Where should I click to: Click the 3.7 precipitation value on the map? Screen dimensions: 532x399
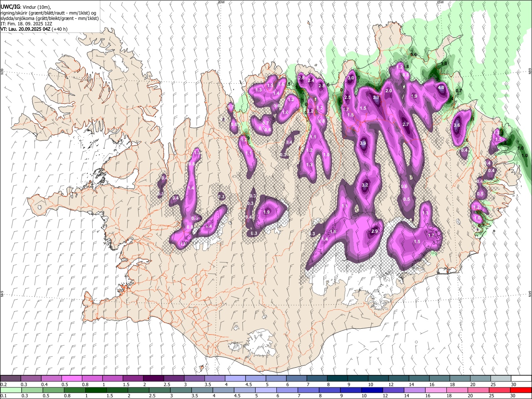point(376,97)
